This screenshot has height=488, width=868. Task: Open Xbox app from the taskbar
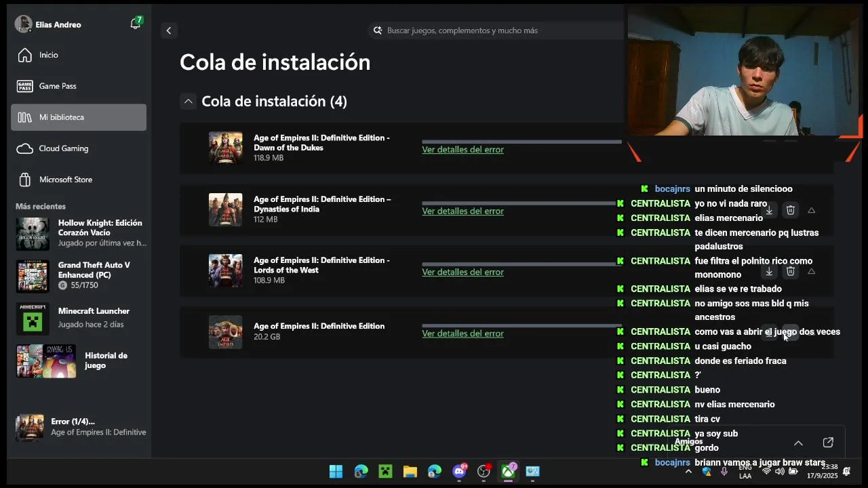(508, 471)
